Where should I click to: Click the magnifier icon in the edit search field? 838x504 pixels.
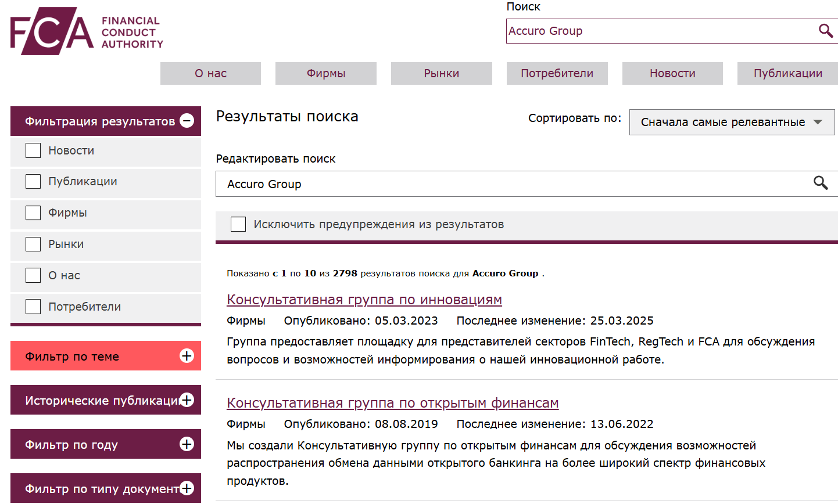[x=821, y=183]
